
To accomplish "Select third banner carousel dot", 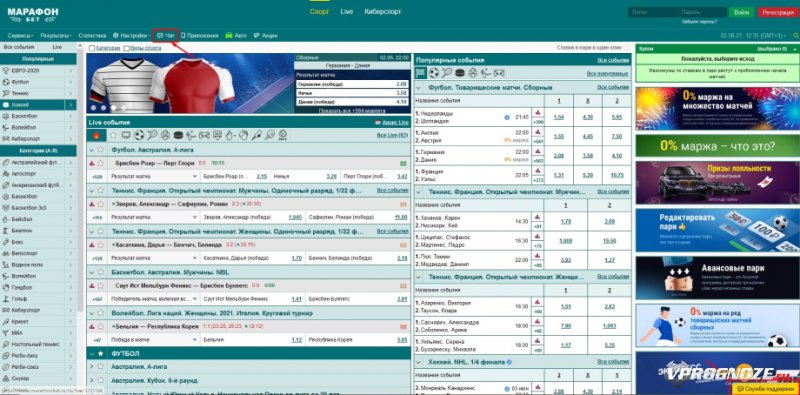I will click(114, 108).
